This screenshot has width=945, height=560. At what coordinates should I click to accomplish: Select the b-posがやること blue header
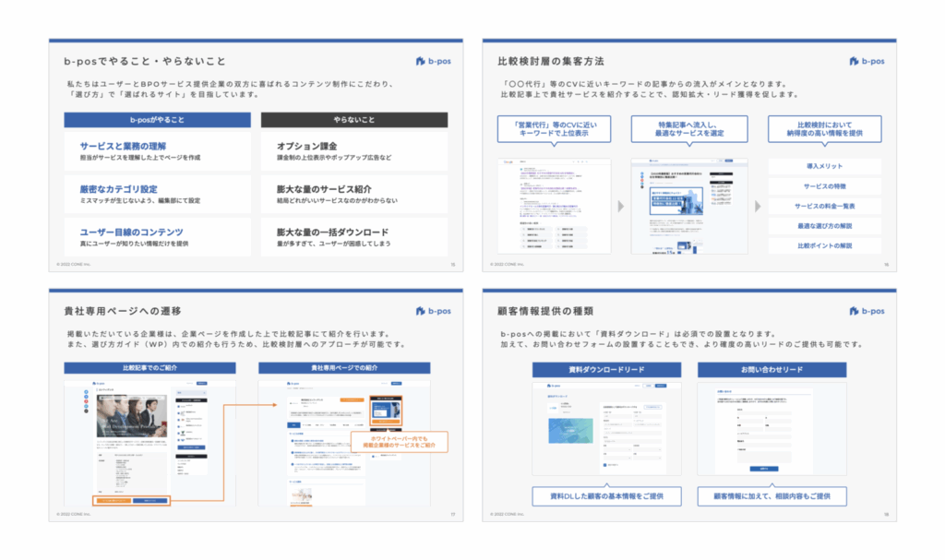pos(157,120)
